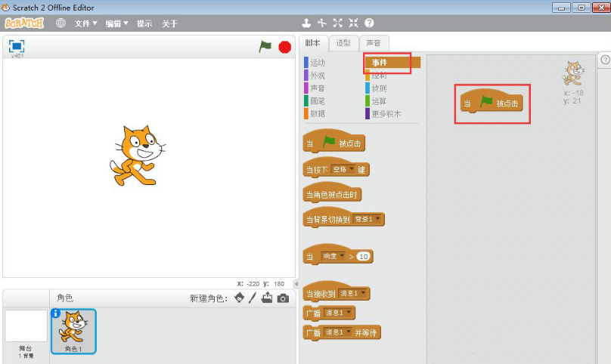Paint a new sprite with the brush icon
The image size is (611, 364).
[253, 298]
